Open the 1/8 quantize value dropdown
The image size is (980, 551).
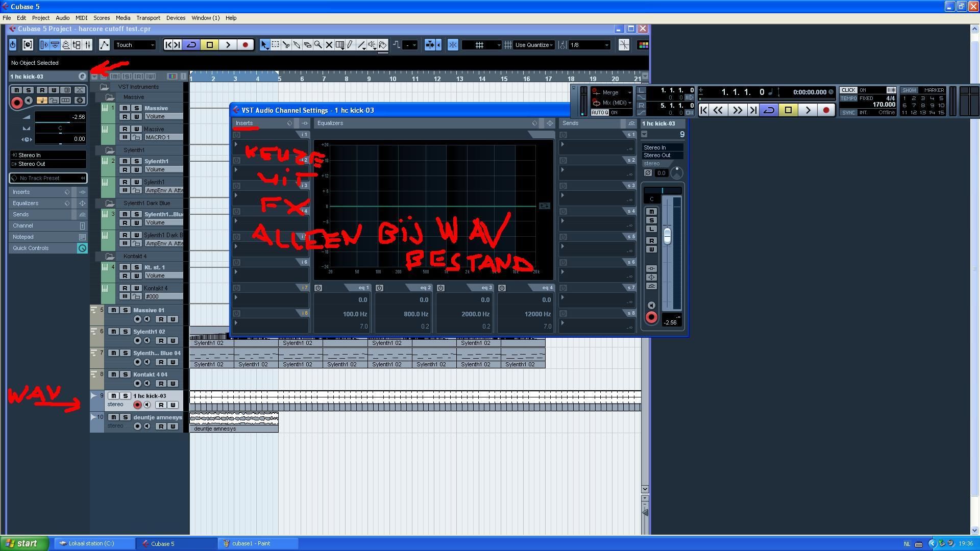589,45
